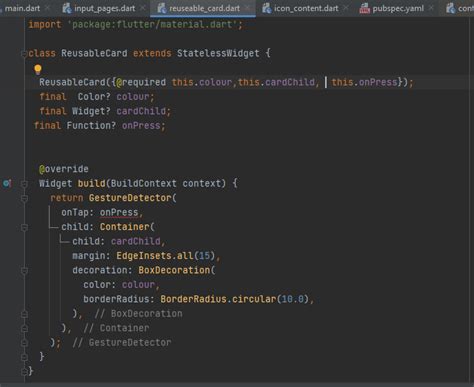
Task: Collapse the decoration: BoxDecoration fold marker
Action: pos(24,270)
